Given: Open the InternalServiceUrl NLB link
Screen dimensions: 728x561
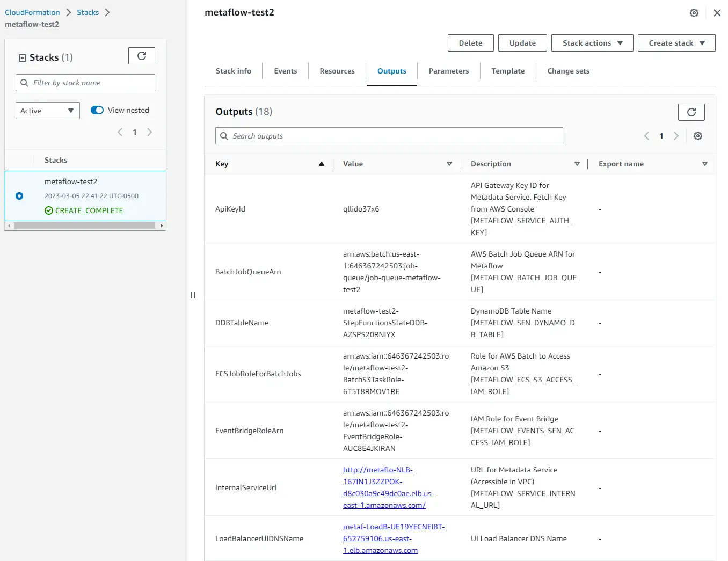Looking at the screenshot, I should tap(389, 487).
